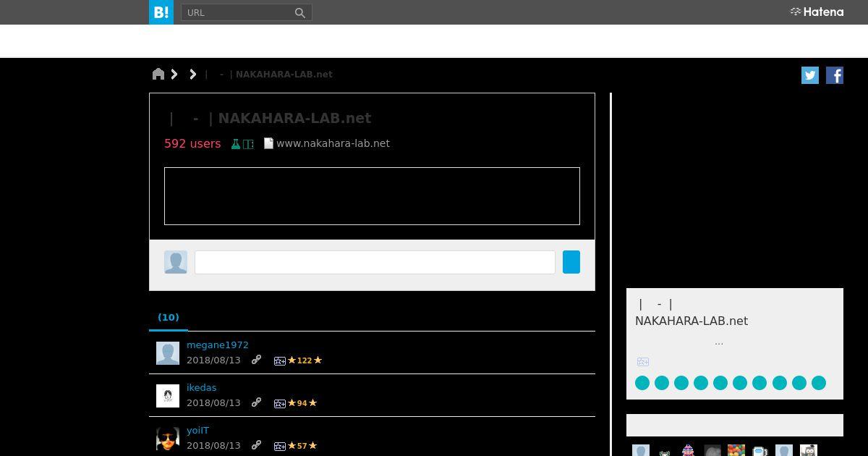The image size is (868, 456).
Task: Copy permalink icon on ikedas's comment
Action: [256, 402]
